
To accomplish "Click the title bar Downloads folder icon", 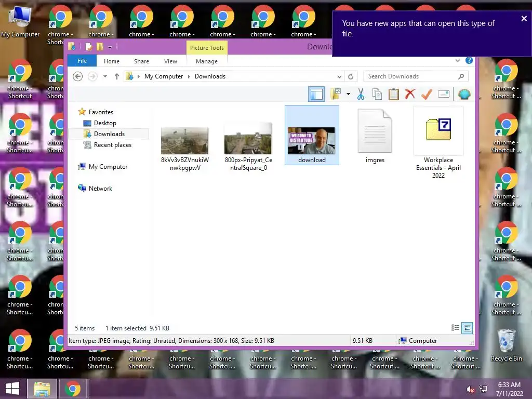I will [72, 46].
